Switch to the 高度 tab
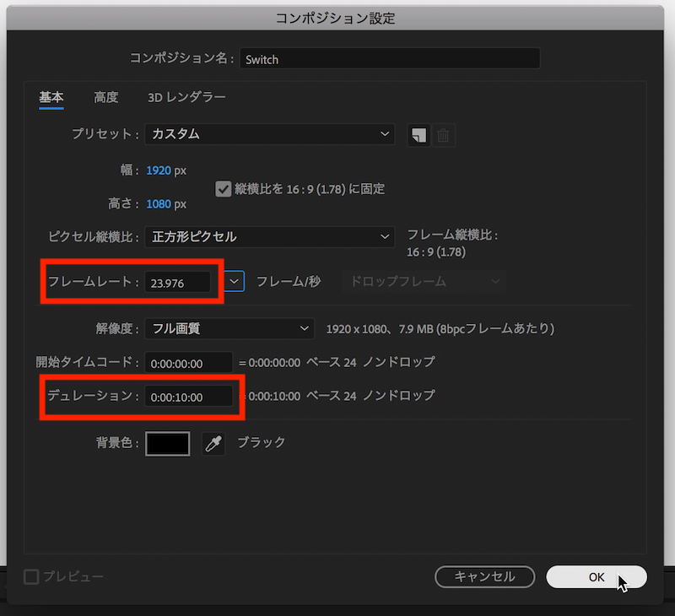Image resolution: width=675 pixels, height=616 pixels. (105, 97)
